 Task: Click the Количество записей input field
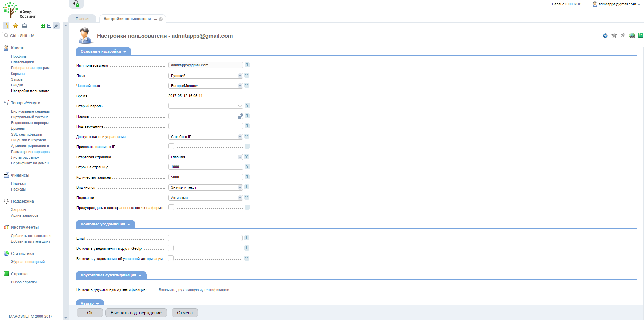pyautogui.click(x=206, y=177)
